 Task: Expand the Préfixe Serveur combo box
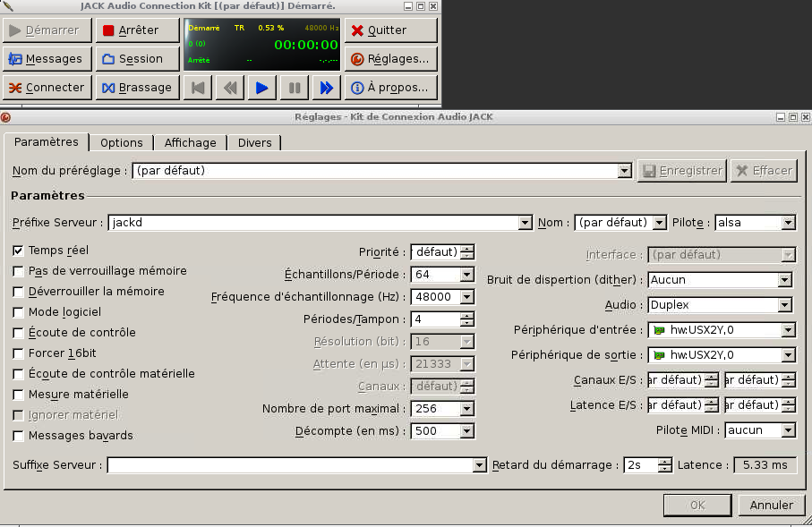pyautogui.click(x=526, y=223)
